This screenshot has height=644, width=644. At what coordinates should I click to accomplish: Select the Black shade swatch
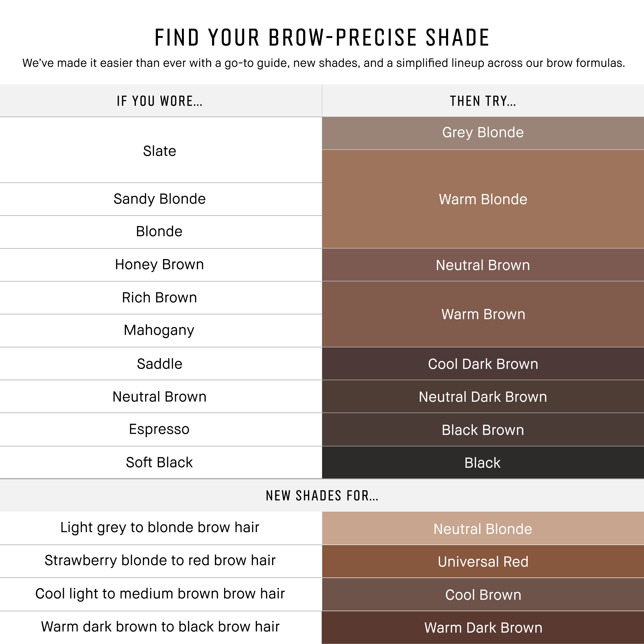483,463
